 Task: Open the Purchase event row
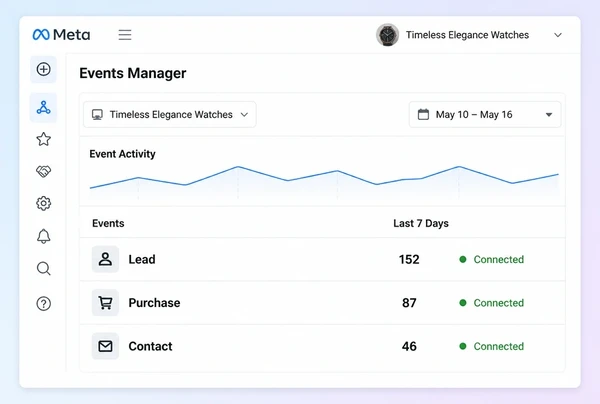click(322, 303)
